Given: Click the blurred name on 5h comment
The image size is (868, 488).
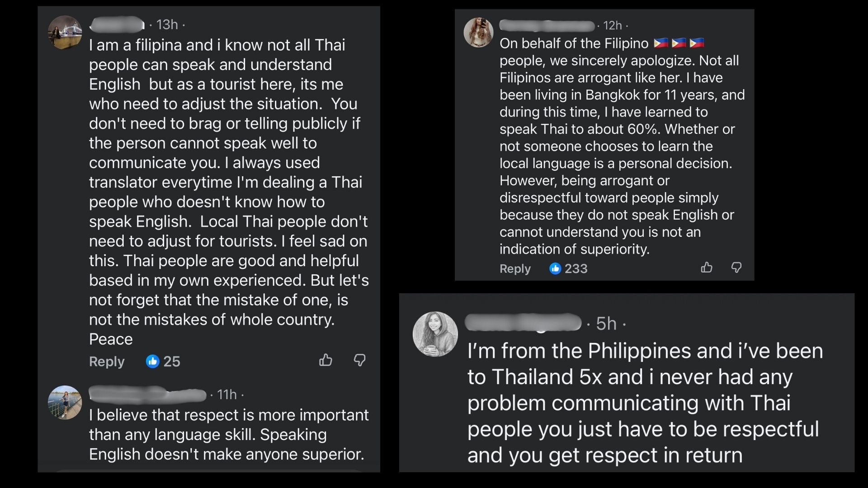Looking at the screenshot, I should coord(523,323).
